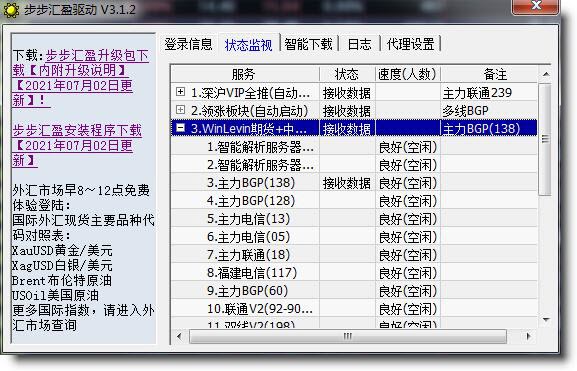
Task: Select the 3.主力BGP(138) server row
Action: pyautogui.click(x=354, y=183)
